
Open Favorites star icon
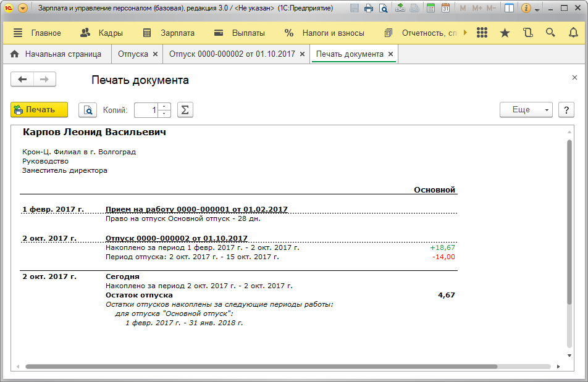tap(505, 33)
